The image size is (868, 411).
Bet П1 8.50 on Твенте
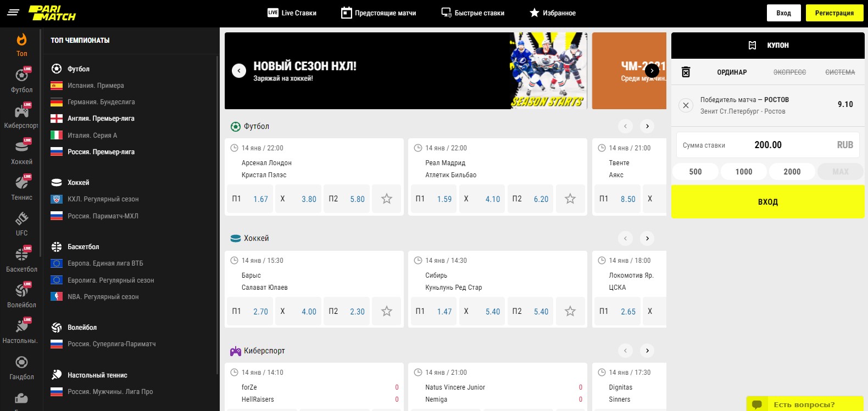[617, 199]
